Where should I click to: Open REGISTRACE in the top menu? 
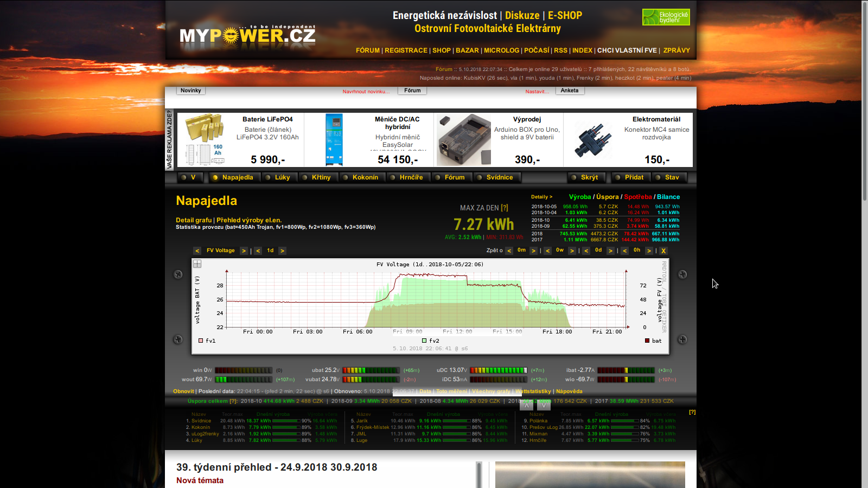[406, 50]
